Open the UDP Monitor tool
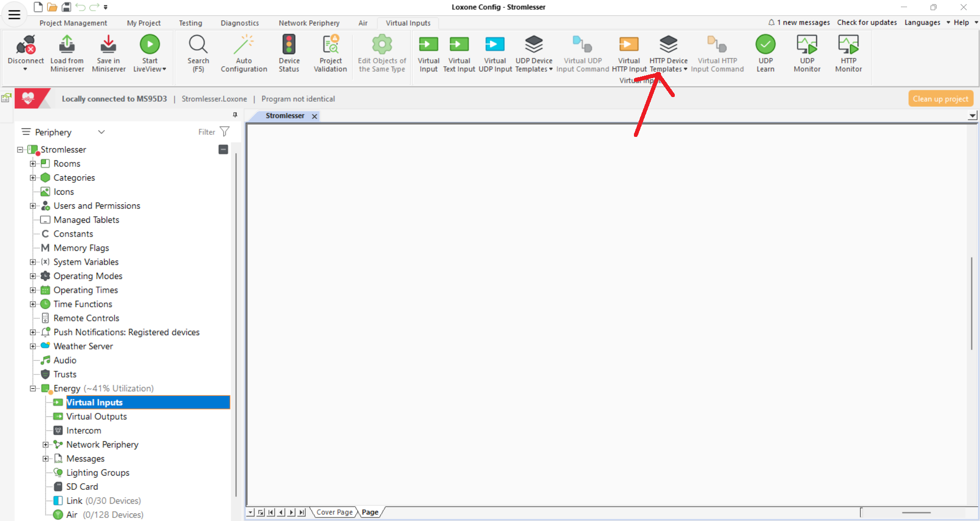Viewport: 980px width, 521px height. click(806, 53)
